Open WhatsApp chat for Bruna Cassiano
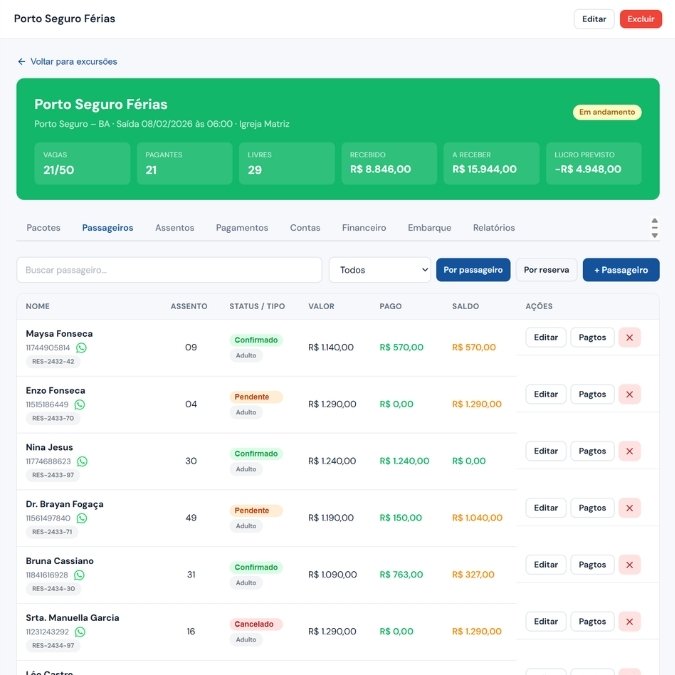This screenshot has height=675, width=675. pos(79,575)
